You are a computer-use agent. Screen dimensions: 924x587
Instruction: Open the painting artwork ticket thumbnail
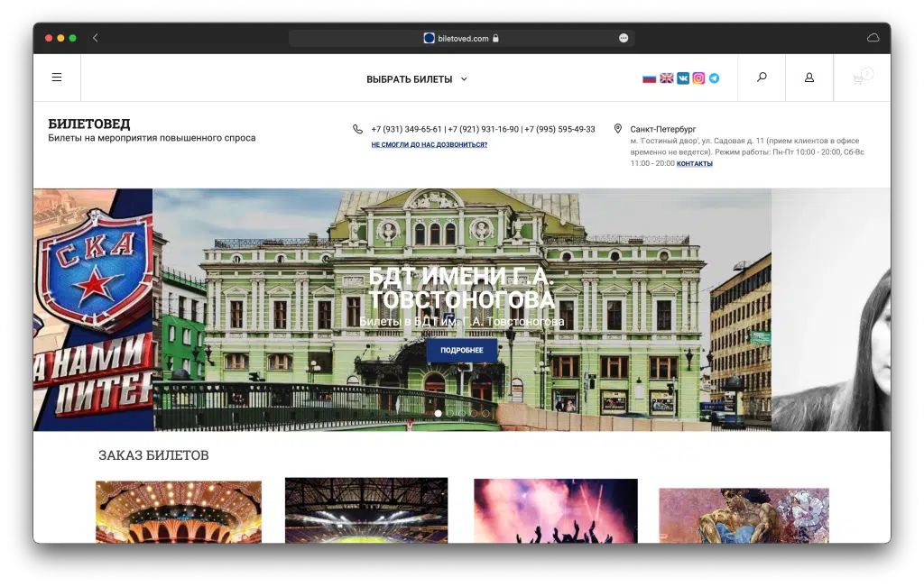744,515
